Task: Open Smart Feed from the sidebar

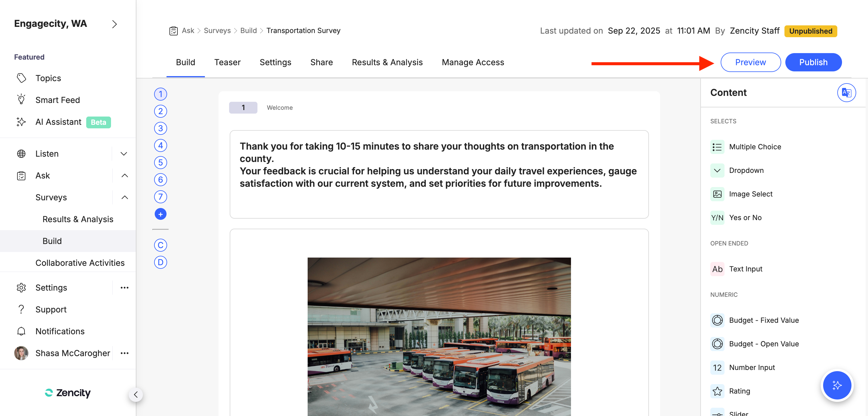Action: click(x=57, y=100)
